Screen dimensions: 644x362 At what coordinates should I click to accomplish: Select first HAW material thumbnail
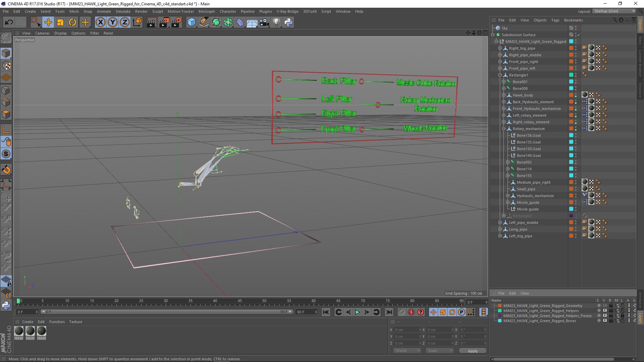pyautogui.click(x=19, y=331)
